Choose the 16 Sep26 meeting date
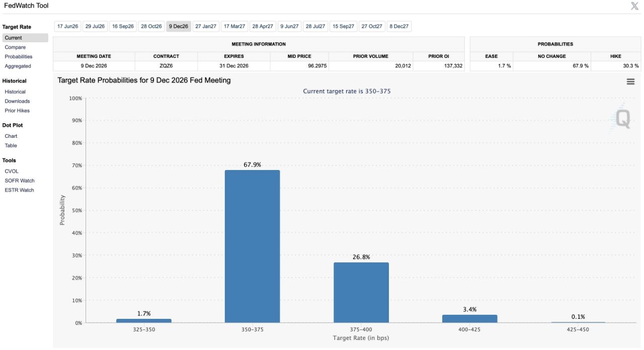The width and height of the screenshot is (644, 350). [123, 26]
